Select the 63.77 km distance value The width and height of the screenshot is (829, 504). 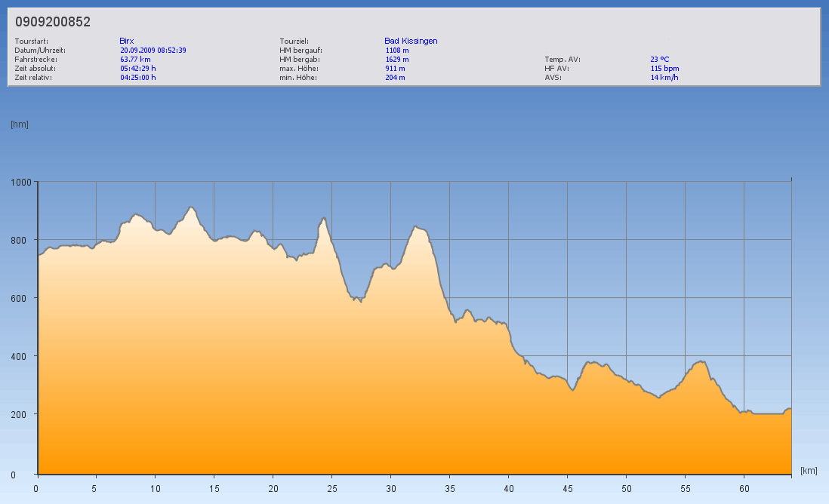[135, 59]
